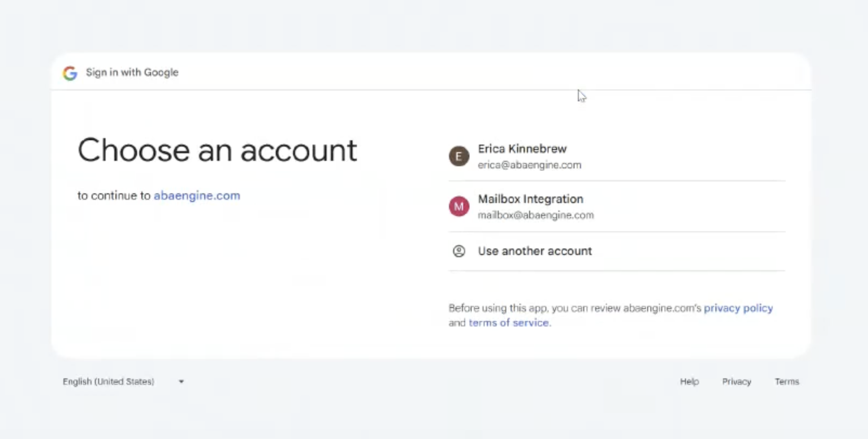
Task: Click the brown E avatar for Erica
Action: click(x=459, y=156)
